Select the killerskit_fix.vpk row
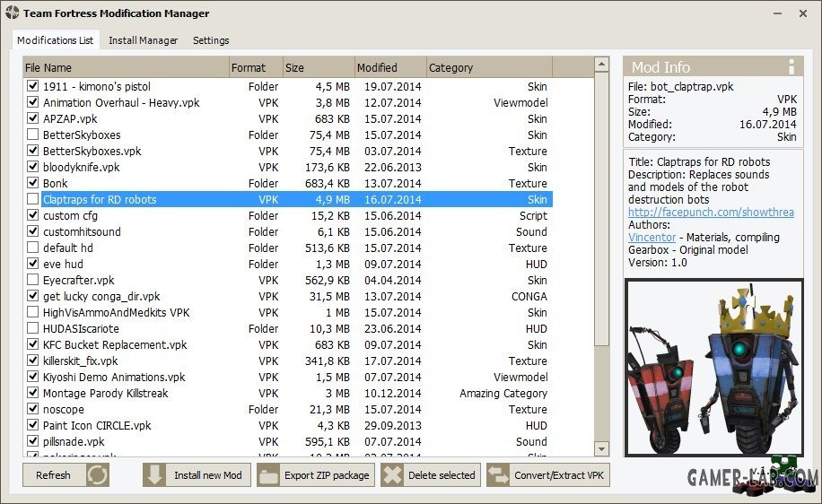 pos(287,361)
